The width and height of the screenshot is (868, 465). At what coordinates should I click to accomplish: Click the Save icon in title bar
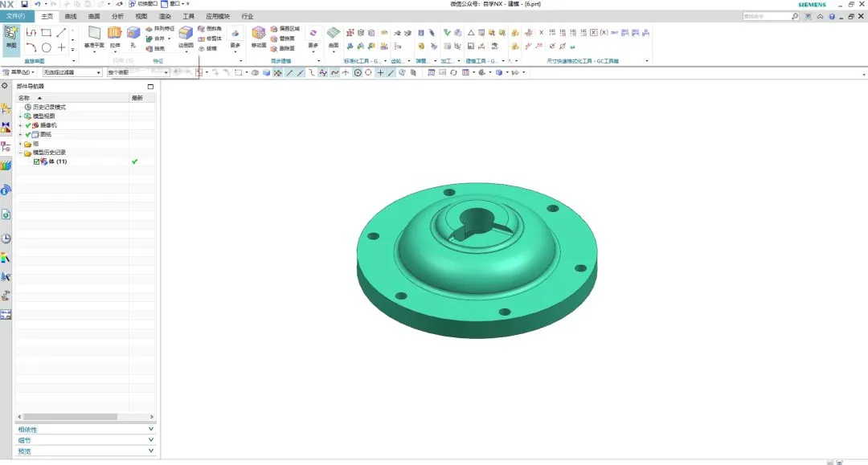(x=24, y=4)
